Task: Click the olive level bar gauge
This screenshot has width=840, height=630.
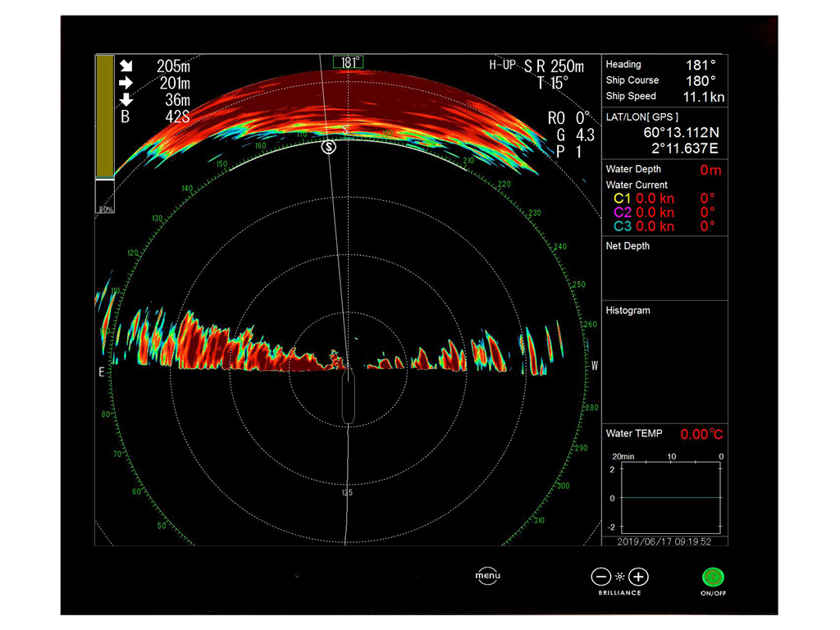Action: [x=105, y=116]
